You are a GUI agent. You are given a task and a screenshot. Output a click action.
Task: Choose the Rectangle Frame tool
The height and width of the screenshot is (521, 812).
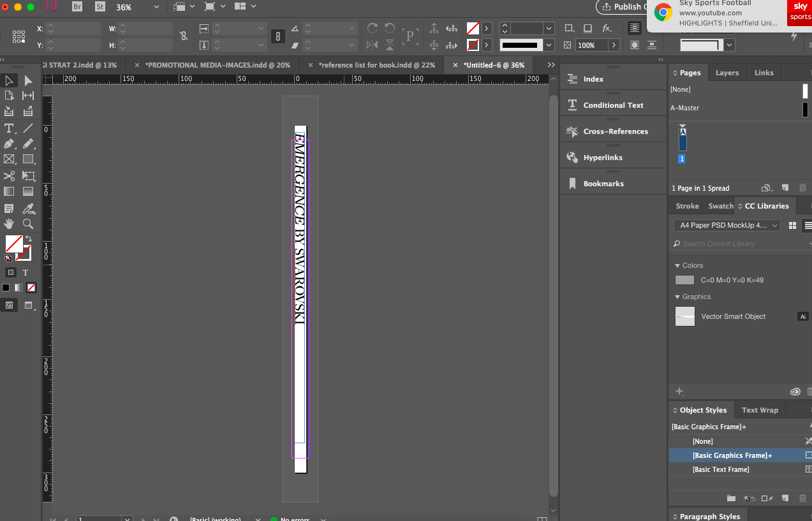pos(10,159)
